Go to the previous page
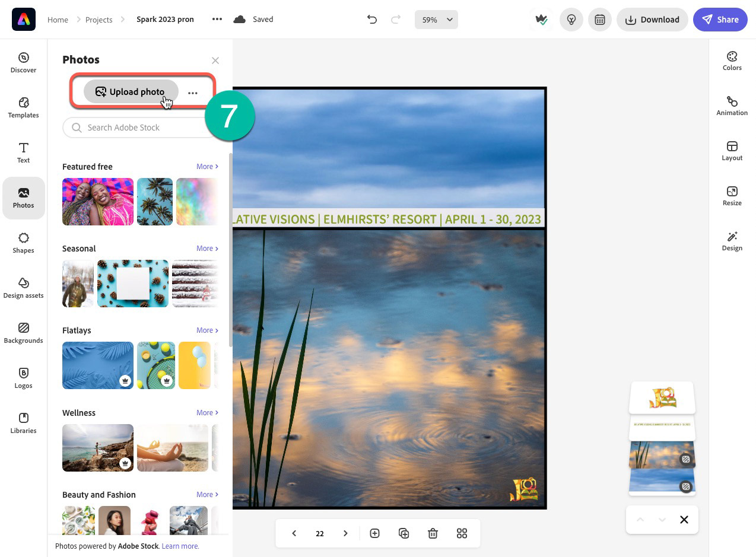This screenshot has height=557, width=756. (x=294, y=533)
